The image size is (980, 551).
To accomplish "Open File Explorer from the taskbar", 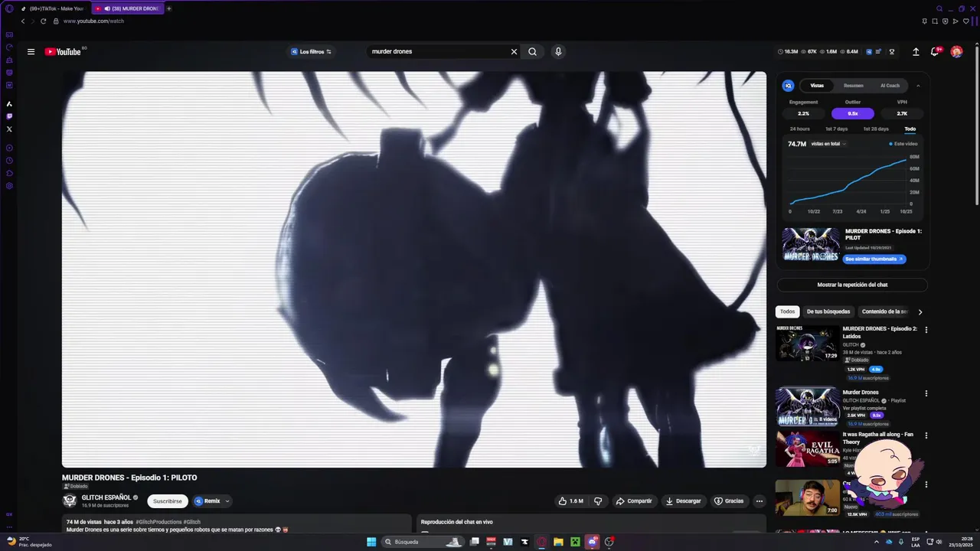I will point(558,542).
